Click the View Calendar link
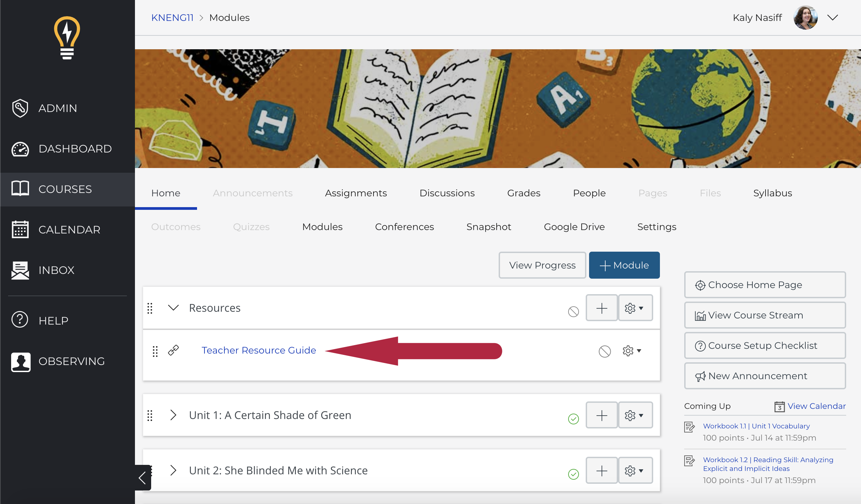 pyautogui.click(x=816, y=406)
